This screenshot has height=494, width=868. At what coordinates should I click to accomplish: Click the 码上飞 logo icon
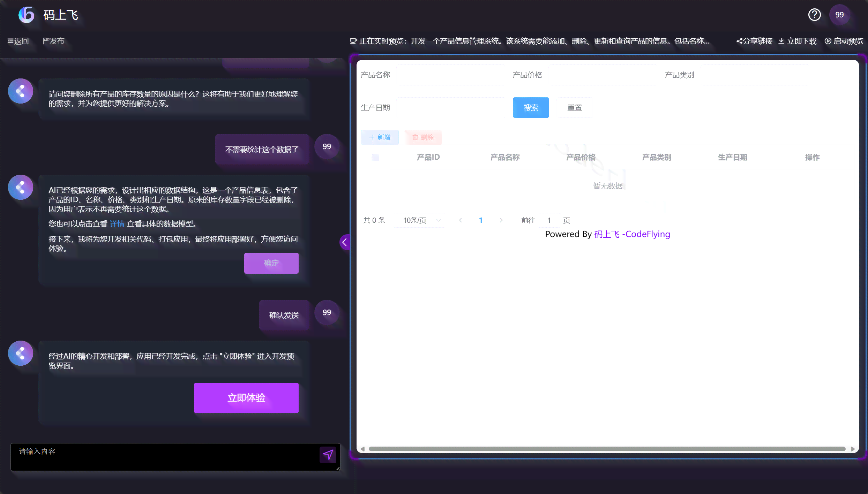click(27, 15)
